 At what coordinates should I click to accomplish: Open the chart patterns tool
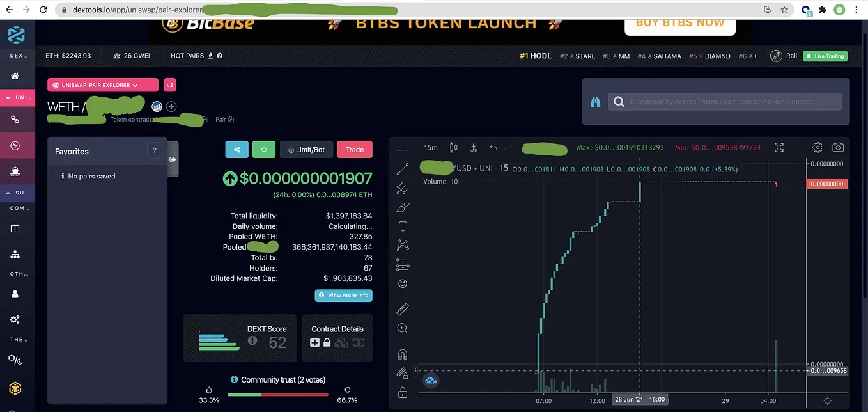[x=403, y=245]
